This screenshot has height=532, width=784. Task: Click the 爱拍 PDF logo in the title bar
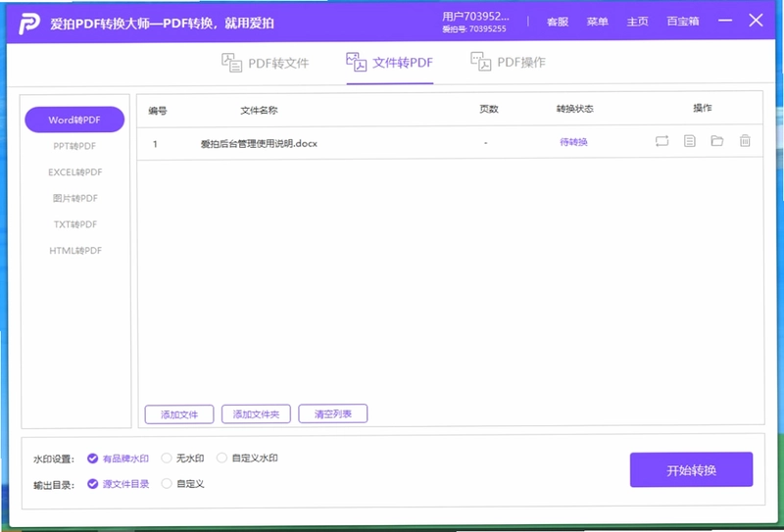[x=29, y=23]
